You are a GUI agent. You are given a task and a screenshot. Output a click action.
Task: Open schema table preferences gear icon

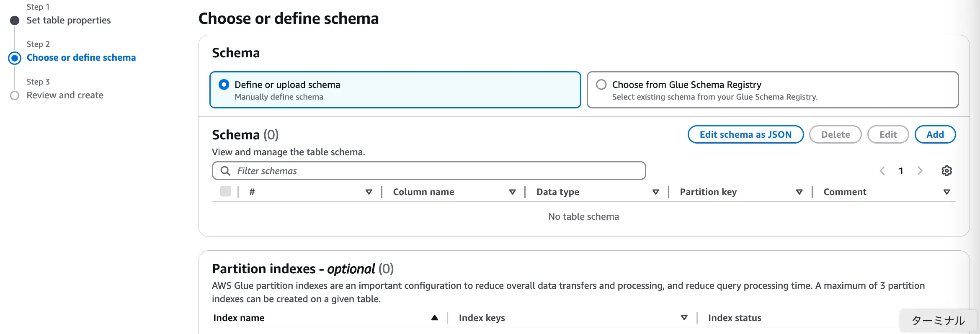[x=946, y=171]
